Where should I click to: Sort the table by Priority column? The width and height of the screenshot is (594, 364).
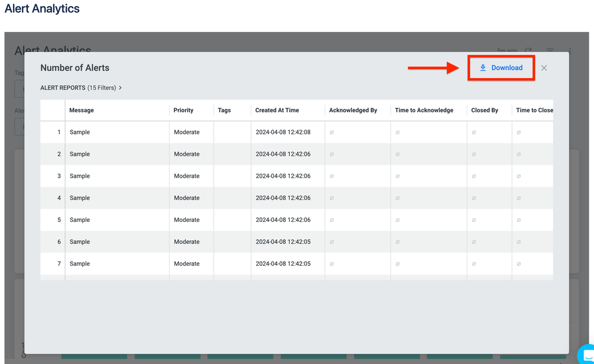click(183, 110)
